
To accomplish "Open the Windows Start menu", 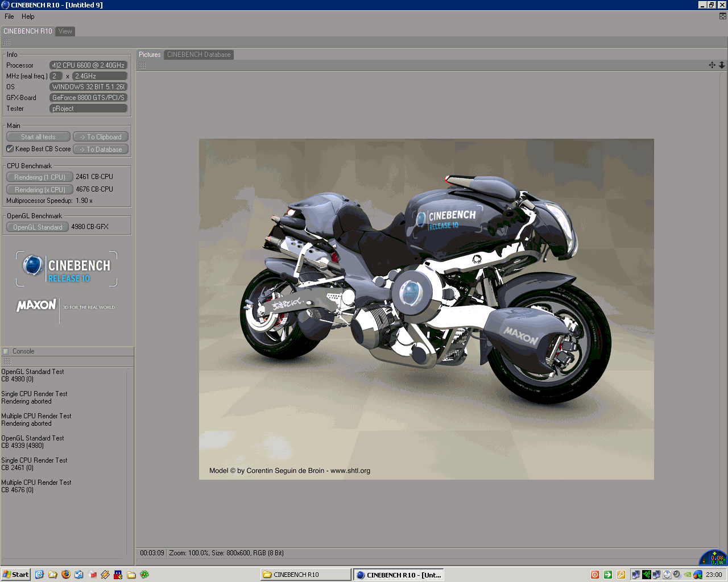I will tap(15, 575).
